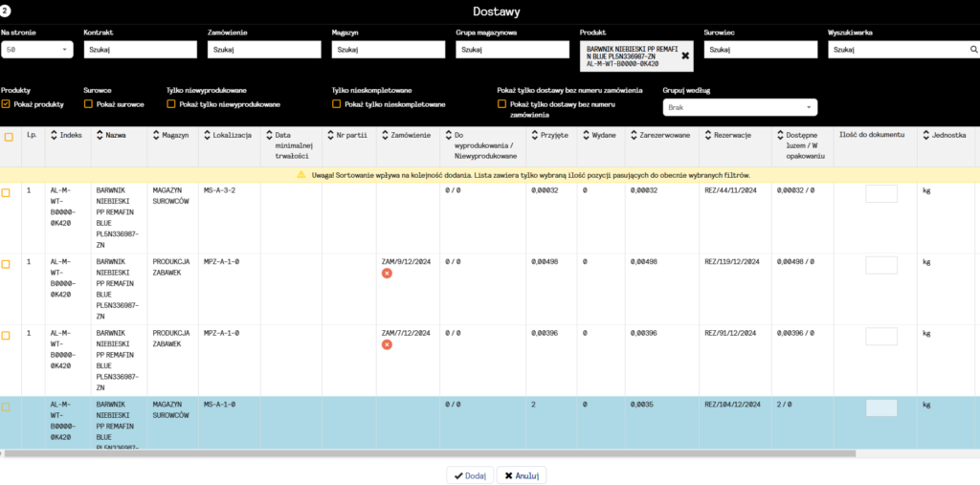
Task: Check the select-all checkbox in table header
Action: (9, 137)
